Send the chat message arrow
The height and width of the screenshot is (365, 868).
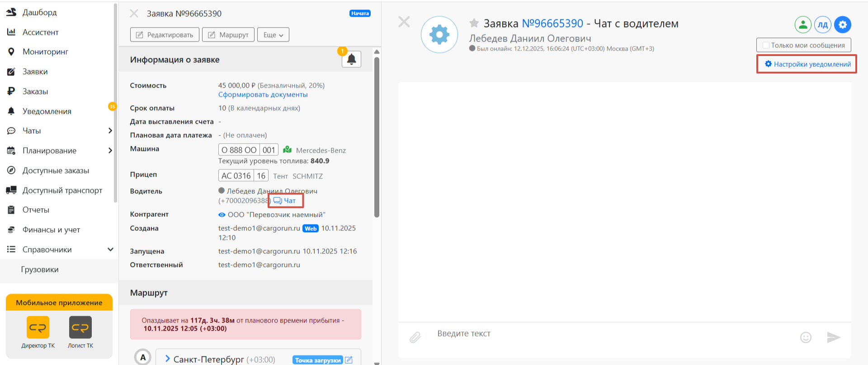834,337
